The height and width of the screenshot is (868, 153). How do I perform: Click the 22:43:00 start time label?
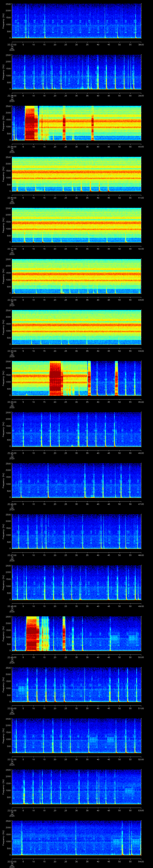12,351
